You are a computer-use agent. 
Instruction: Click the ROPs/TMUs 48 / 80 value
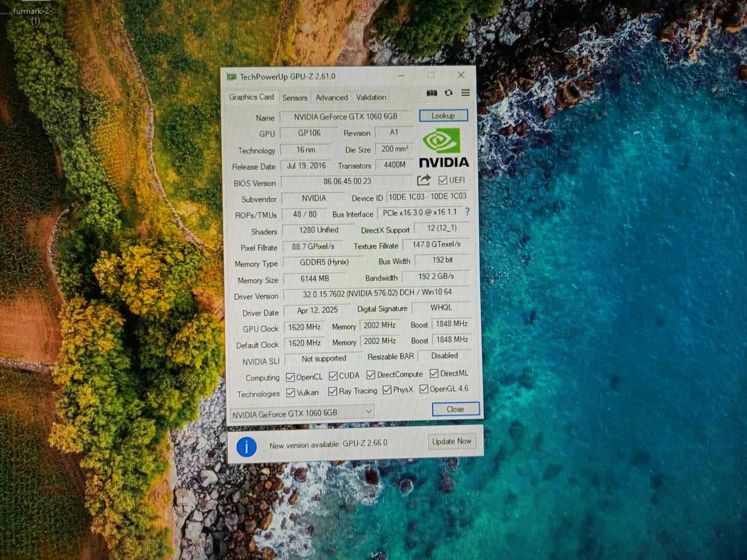[304, 214]
